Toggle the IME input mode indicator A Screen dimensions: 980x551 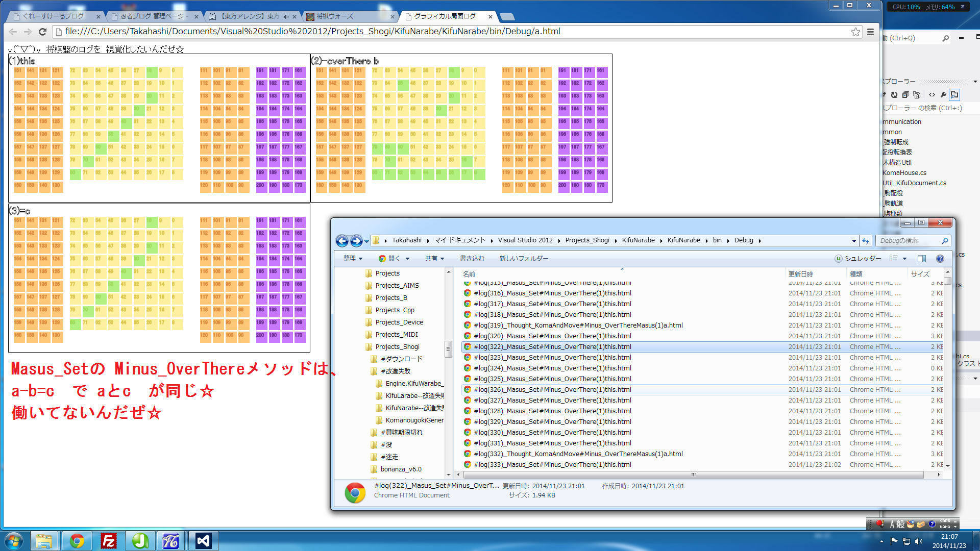coord(893,524)
